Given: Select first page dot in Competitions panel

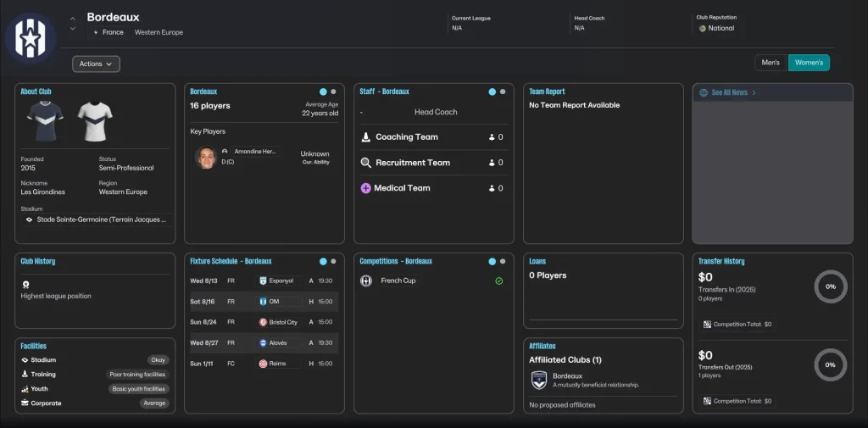Looking at the screenshot, I should (x=492, y=261).
